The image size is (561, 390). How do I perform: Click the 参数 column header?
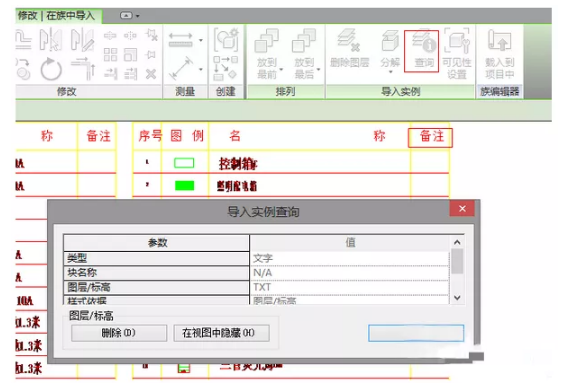pos(157,243)
